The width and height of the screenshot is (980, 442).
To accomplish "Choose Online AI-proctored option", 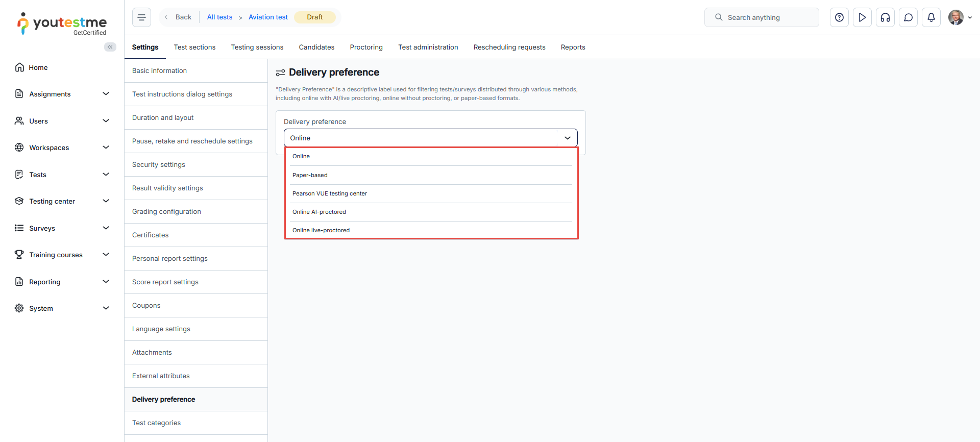I will point(431,212).
